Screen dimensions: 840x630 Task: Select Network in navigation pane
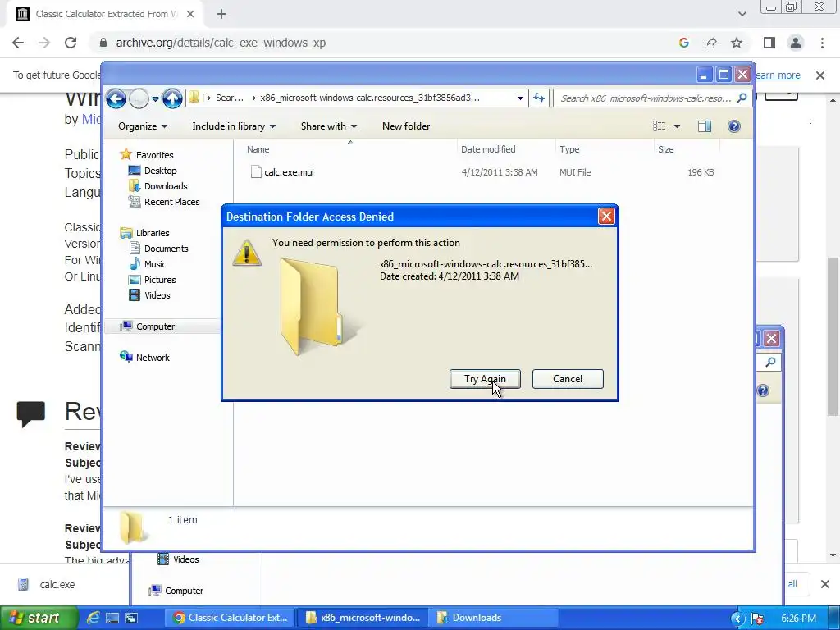pyautogui.click(x=152, y=358)
